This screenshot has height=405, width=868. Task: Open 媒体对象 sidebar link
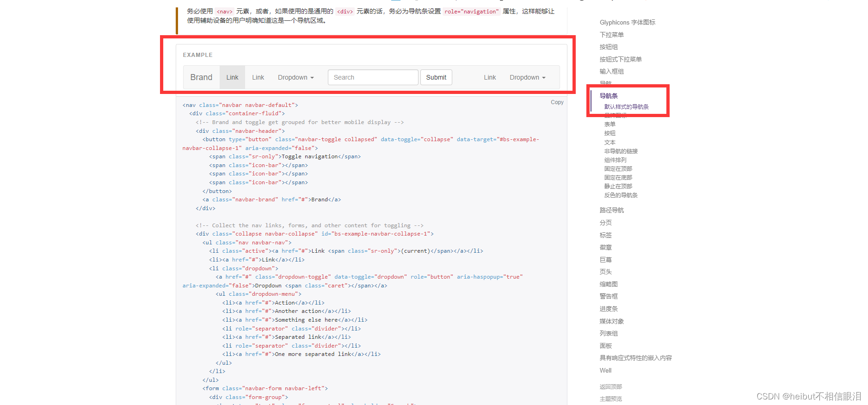tap(611, 321)
